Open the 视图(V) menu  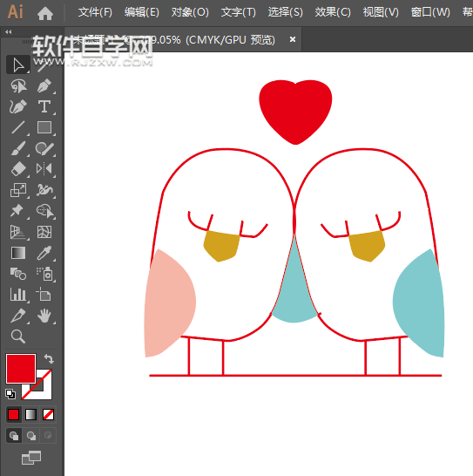coord(381,12)
